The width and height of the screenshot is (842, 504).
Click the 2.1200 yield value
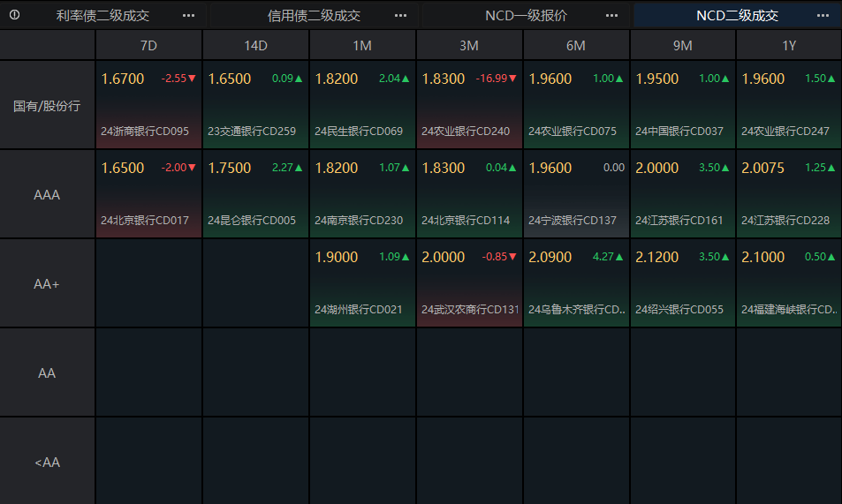point(657,257)
